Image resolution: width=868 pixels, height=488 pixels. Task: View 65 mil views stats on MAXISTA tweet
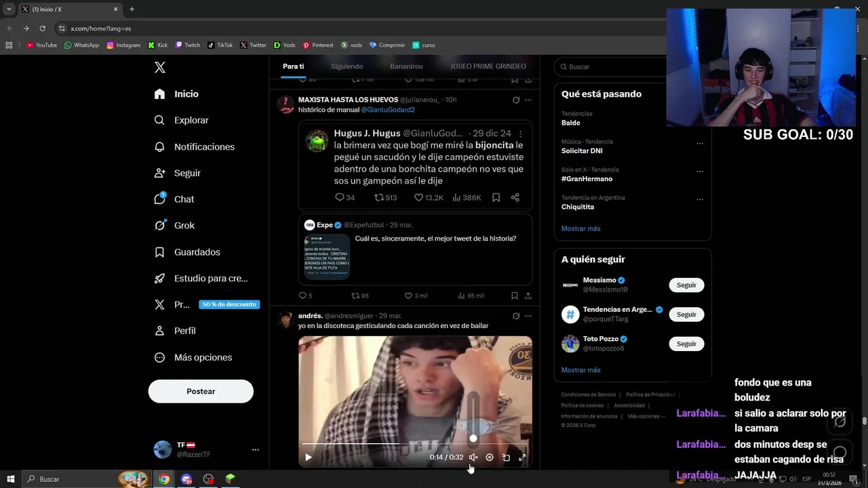point(471,296)
